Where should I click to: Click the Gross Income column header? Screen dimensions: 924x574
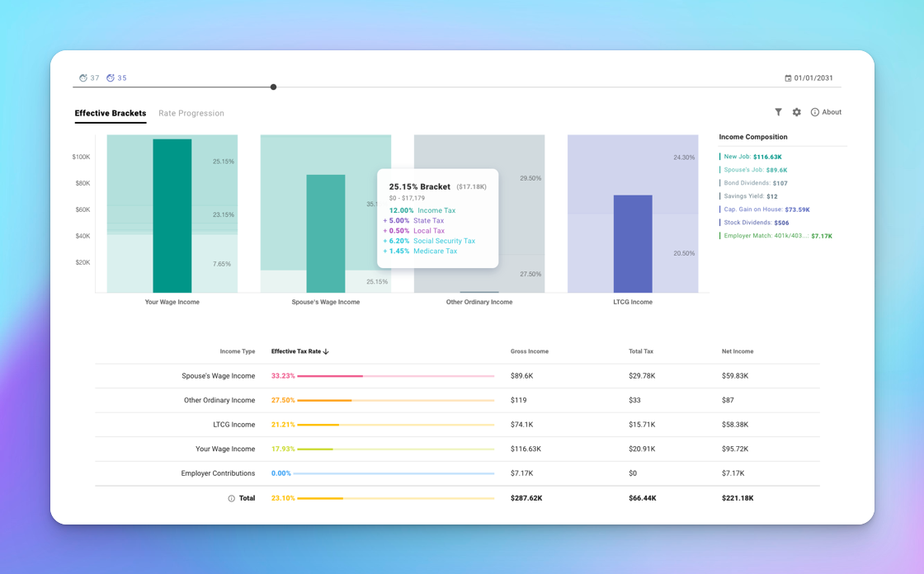(x=530, y=351)
